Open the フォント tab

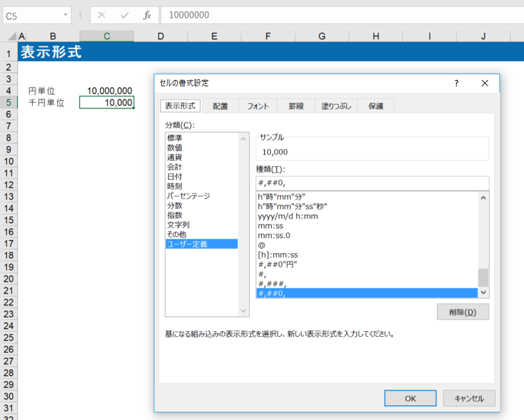pos(258,107)
